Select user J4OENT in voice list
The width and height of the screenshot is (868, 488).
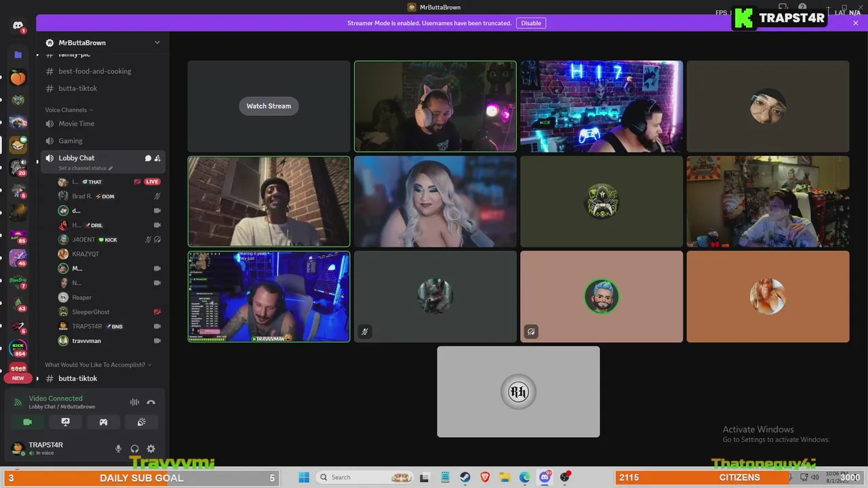click(110, 239)
